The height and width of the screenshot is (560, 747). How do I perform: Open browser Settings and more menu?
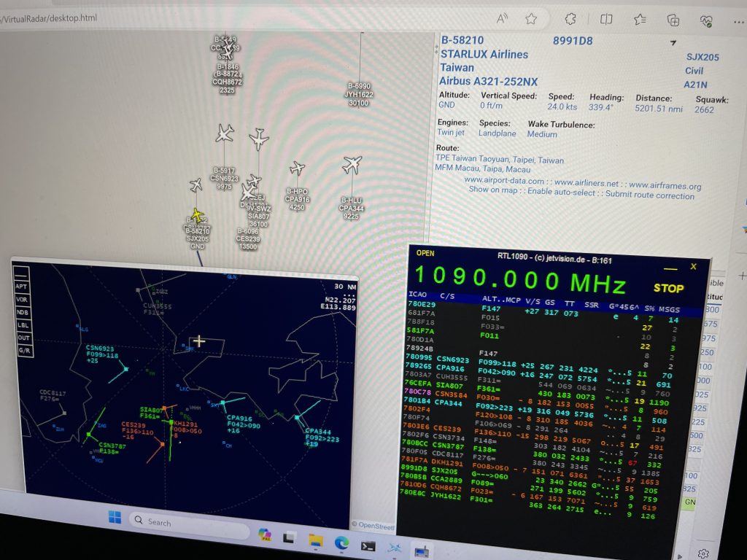tap(739, 22)
